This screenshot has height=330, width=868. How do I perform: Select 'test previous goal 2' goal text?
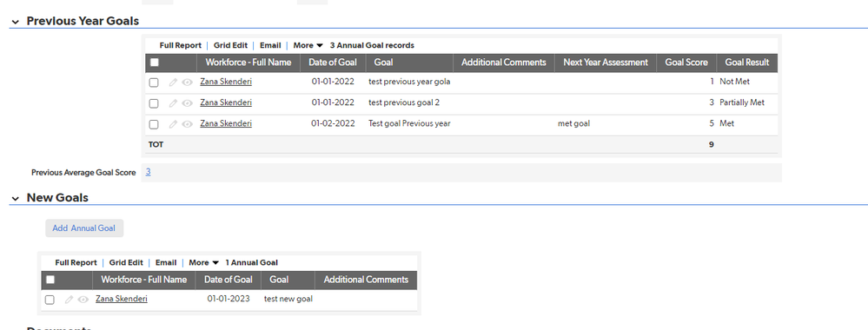click(404, 102)
